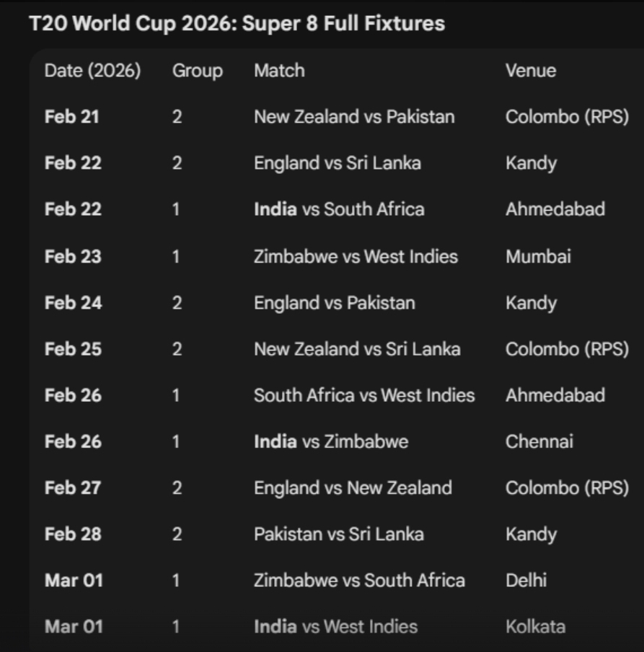Open 'Pakistan vs Sri Lanka' match
The width and height of the screenshot is (644, 652).
(x=338, y=534)
